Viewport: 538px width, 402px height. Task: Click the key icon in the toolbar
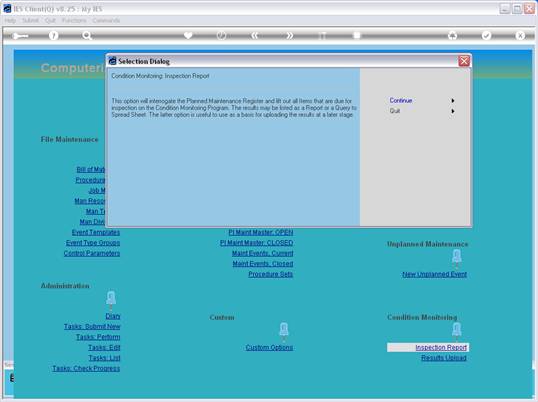(x=20, y=36)
